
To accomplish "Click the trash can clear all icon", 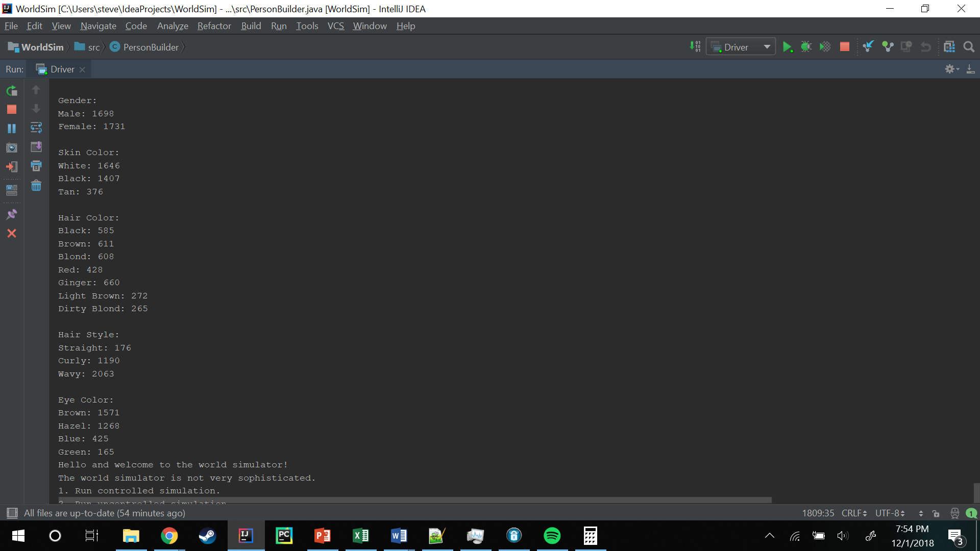I will [x=36, y=186].
